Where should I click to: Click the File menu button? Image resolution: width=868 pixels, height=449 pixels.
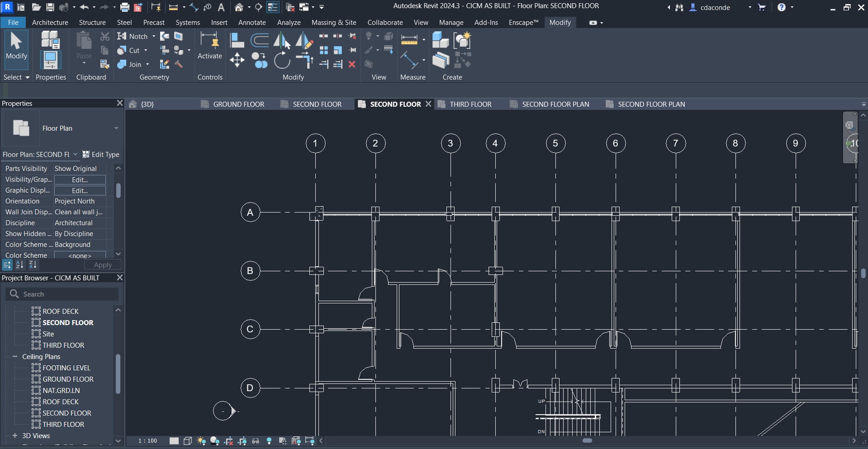(13, 23)
